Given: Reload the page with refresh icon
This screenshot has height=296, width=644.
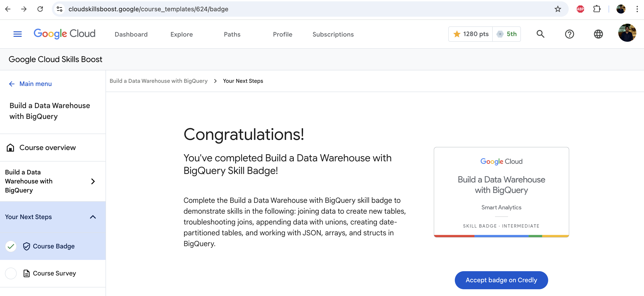Looking at the screenshot, I should click(x=40, y=9).
